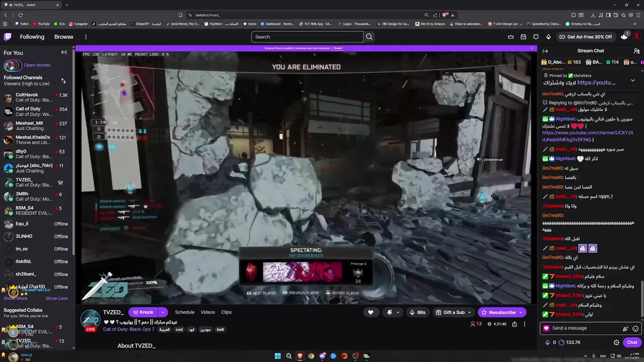Open the emote picker in chat box
Image resolution: width=644 pixels, height=362 pixels.
click(635, 328)
